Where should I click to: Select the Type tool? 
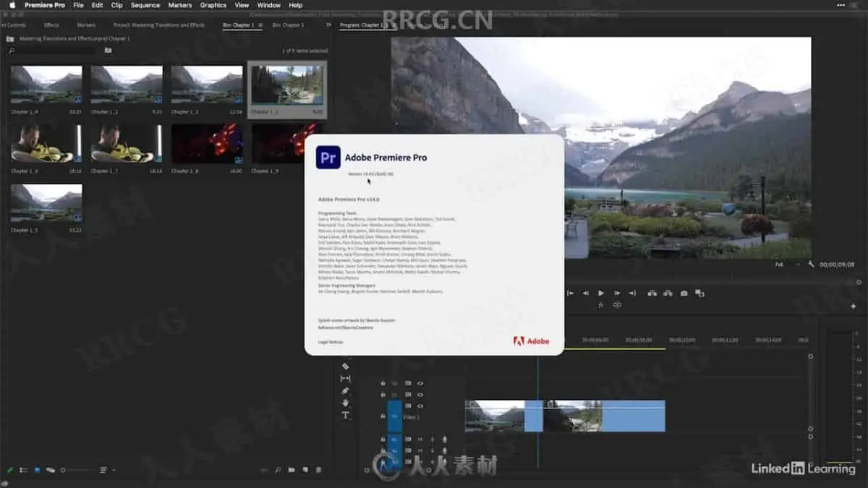tap(345, 415)
